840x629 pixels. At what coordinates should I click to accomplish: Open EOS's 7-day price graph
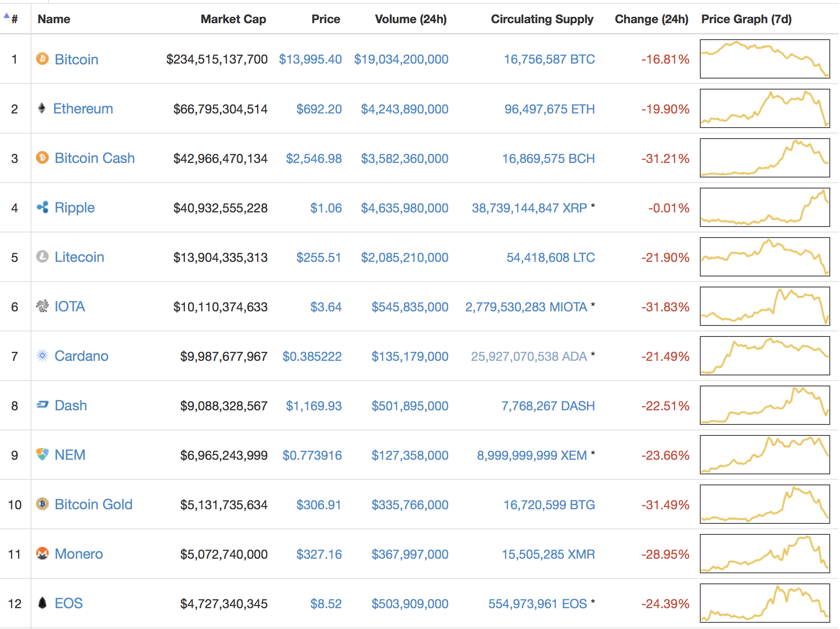click(x=765, y=603)
